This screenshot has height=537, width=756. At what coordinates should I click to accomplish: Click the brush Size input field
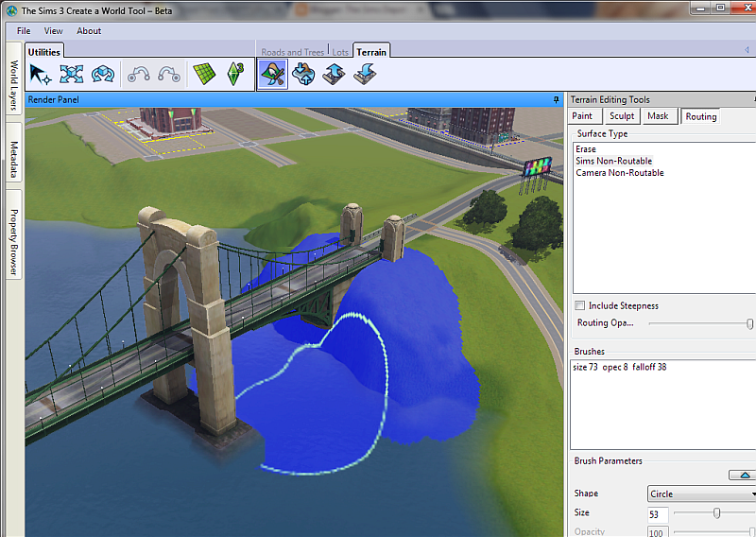[x=659, y=513]
